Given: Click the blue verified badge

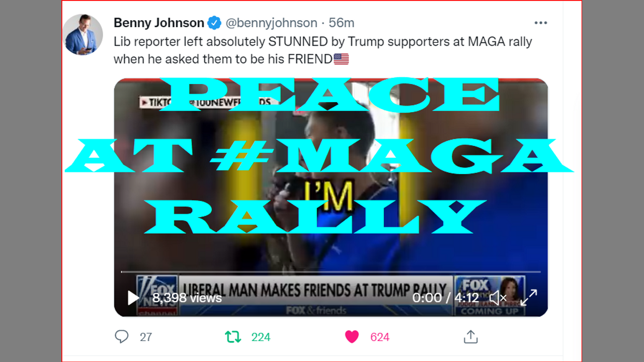Looking at the screenshot, I should [x=215, y=23].
